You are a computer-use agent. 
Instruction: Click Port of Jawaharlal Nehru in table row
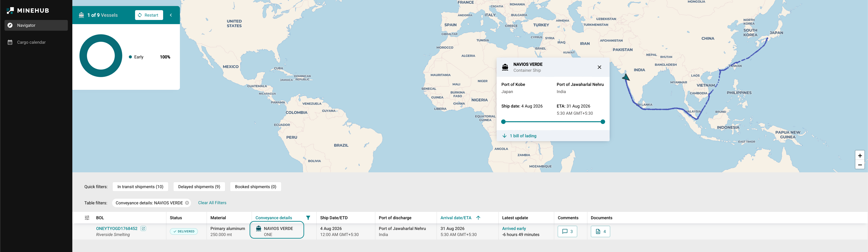tap(402, 228)
